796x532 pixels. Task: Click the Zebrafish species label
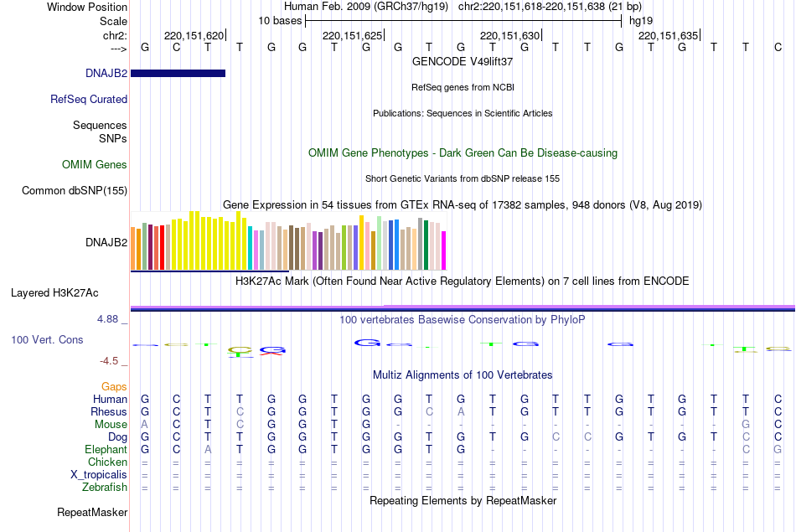coord(105,488)
